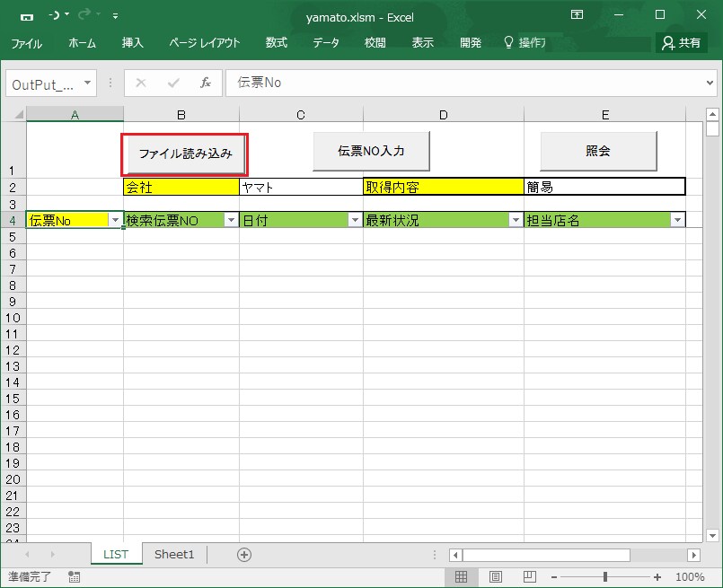Open the 検索伝票NO filter dropdown
This screenshot has height=588, width=723.
click(x=231, y=220)
